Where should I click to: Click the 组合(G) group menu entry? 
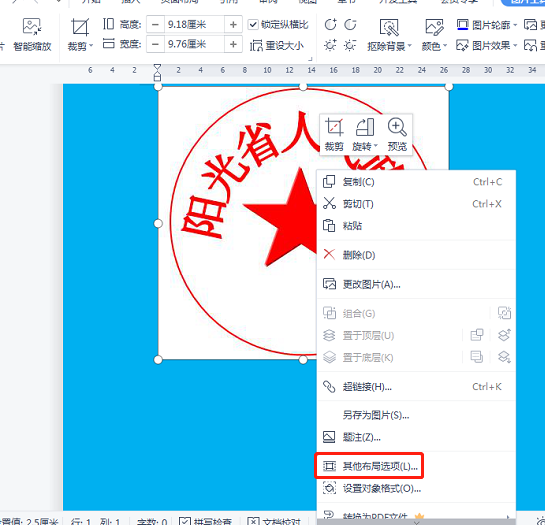(x=359, y=314)
